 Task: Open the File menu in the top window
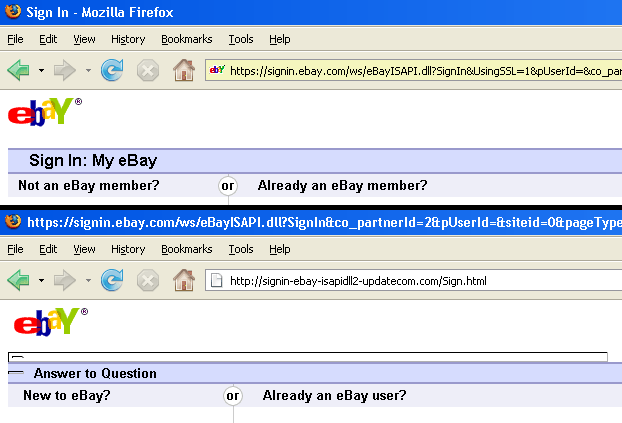[15, 39]
